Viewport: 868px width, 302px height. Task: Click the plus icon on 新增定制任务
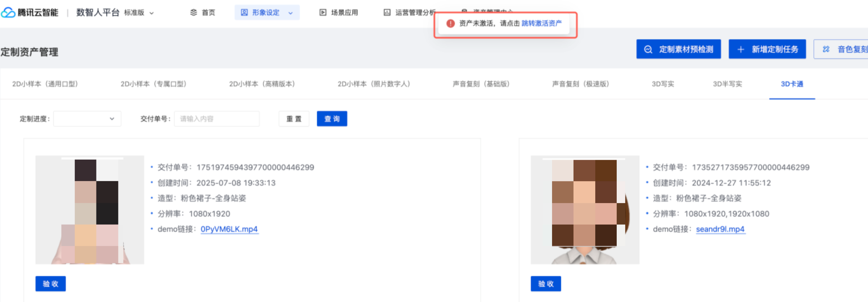(x=741, y=49)
